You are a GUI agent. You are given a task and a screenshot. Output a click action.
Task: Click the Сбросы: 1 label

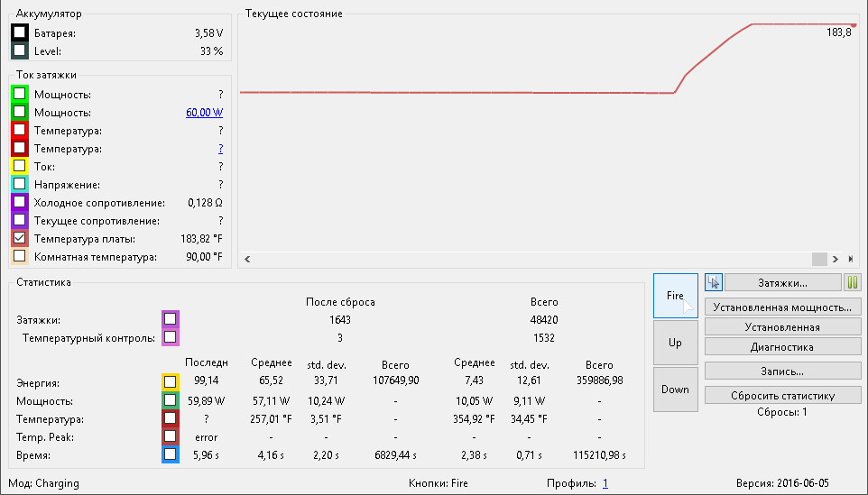click(782, 412)
